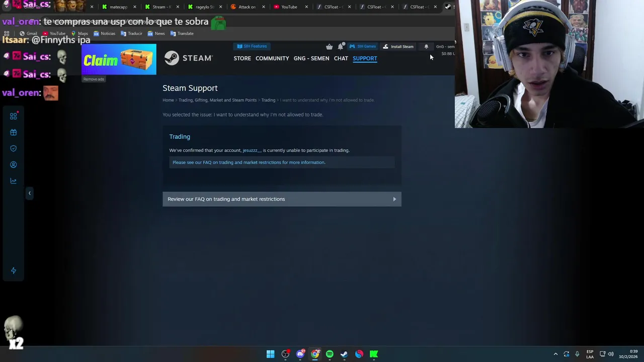Switch to the Attack on browser tab
The height and width of the screenshot is (362, 644).
247,7
